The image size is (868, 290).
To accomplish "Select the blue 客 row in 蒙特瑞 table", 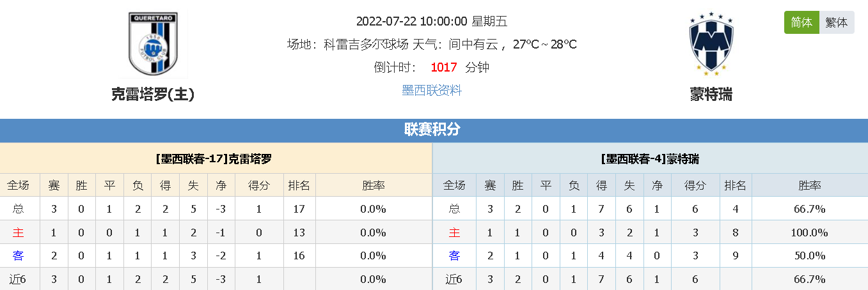I will click(x=454, y=256).
